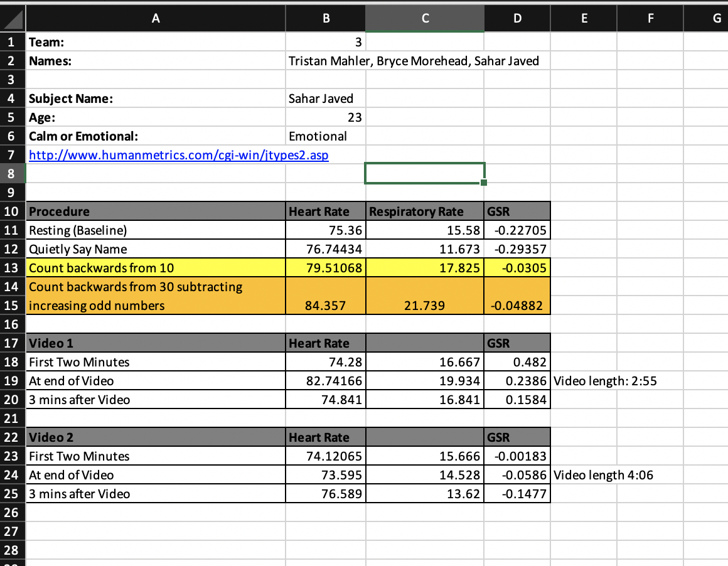Select column E header
The height and width of the screenshot is (566, 728).
point(584,19)
